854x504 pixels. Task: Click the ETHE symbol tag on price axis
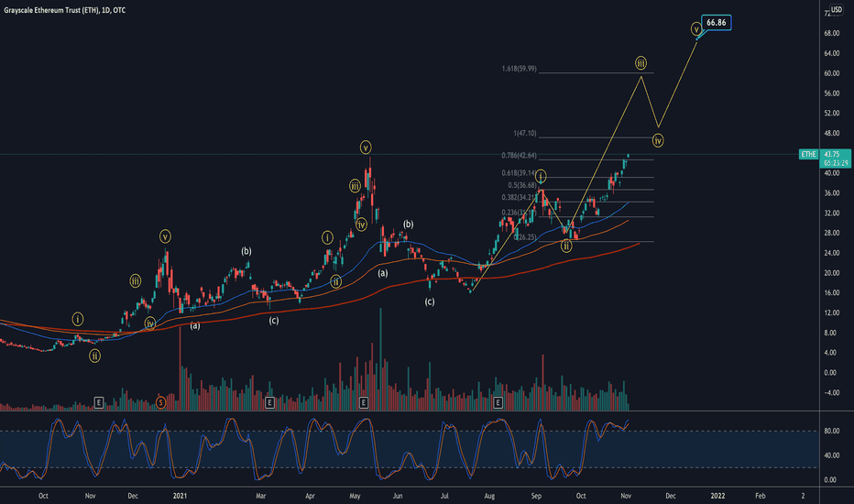point(808,155)
